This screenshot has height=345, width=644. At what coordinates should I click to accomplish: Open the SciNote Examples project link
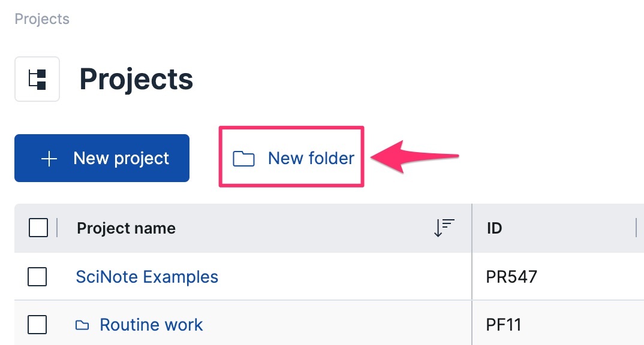click(147, 277)
